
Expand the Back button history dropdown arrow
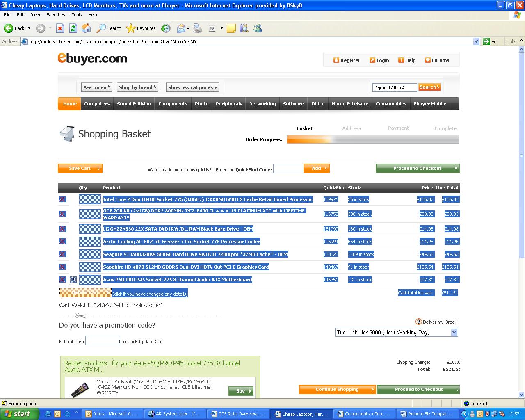(x=29, y=28)
